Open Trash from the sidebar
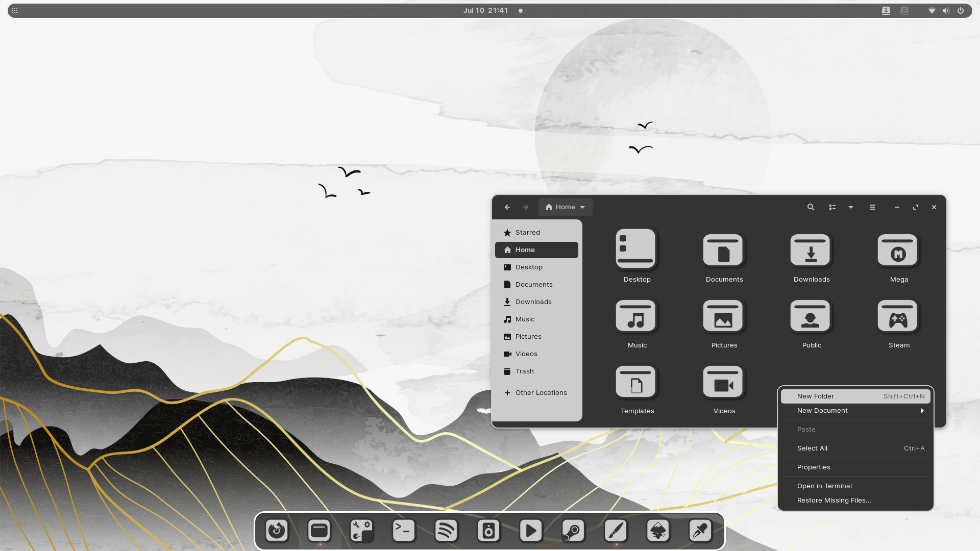The image size is (980, 551). (536, 371)
